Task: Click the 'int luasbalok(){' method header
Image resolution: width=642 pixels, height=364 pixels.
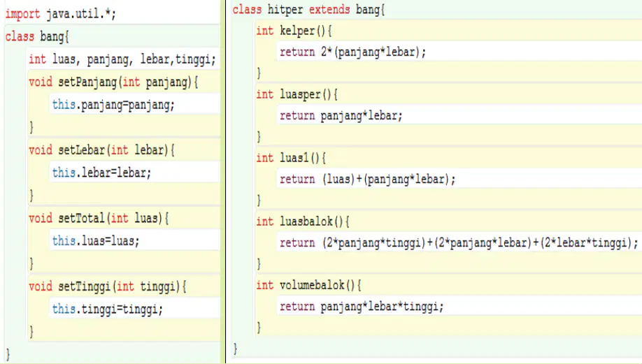Action: click(x=303, y=222)
